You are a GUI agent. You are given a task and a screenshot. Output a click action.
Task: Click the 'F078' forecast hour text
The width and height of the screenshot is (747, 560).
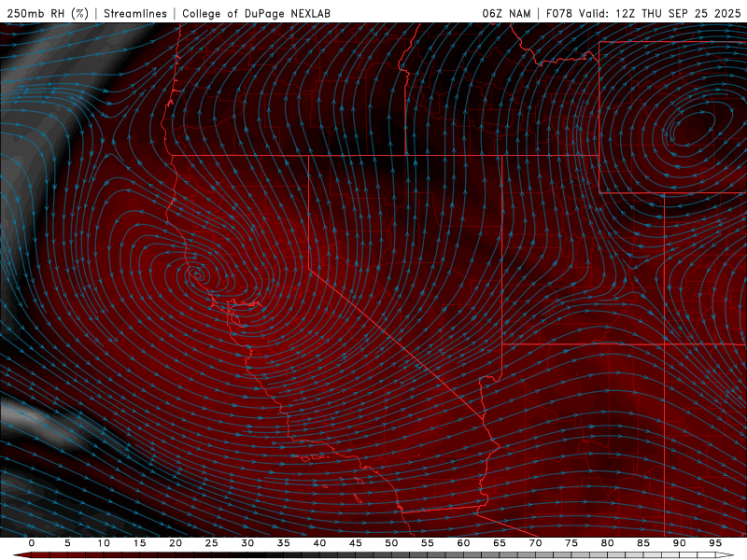(559, 13)
